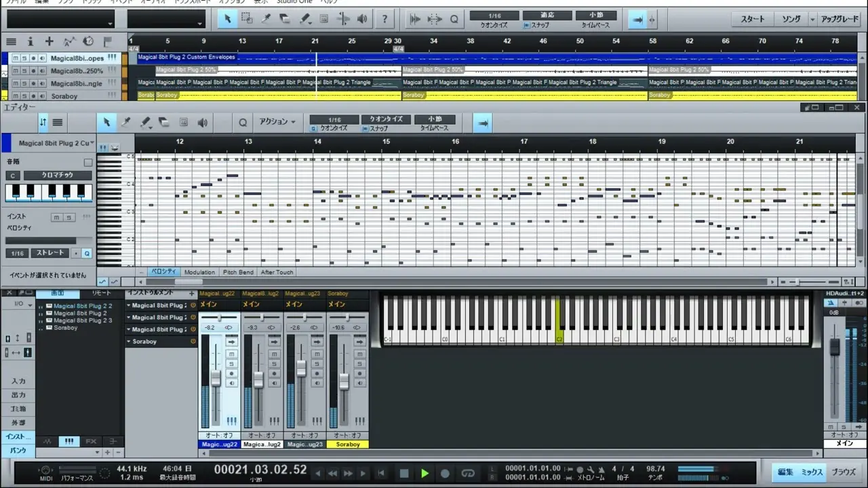The height and width of the screenshot is (488, 868).
Task: Open the Remote tab in mixer panel
Action: click(100, 293)
